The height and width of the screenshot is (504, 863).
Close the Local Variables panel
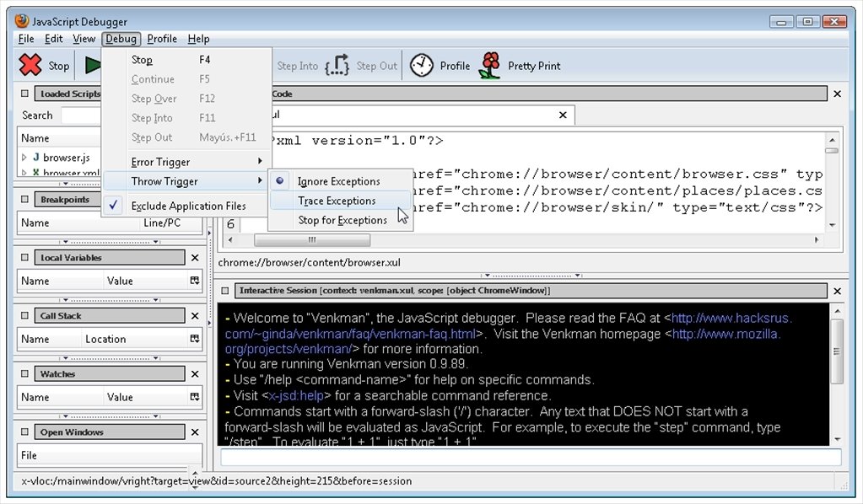[195, 257]
